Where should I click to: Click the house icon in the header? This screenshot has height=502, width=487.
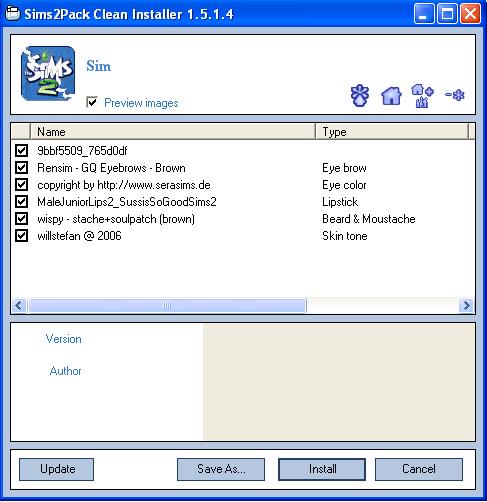click(391, 96)
